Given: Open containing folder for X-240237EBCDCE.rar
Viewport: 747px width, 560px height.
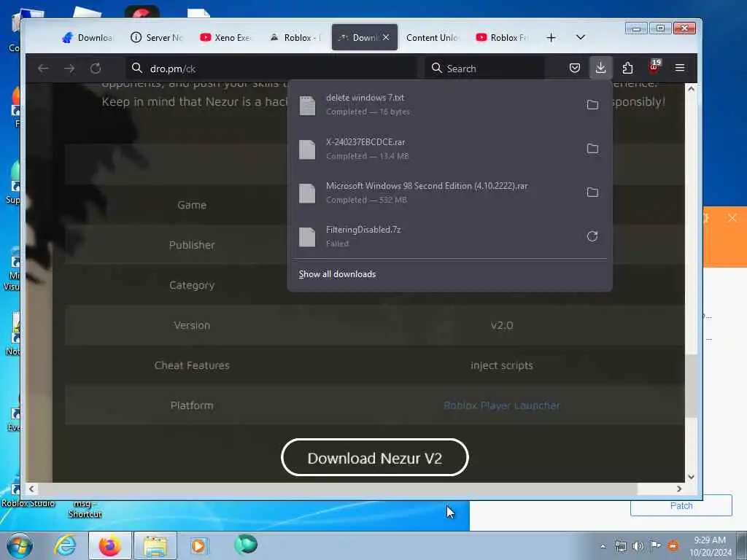Looking at the screenshot, I should [592, 149].
